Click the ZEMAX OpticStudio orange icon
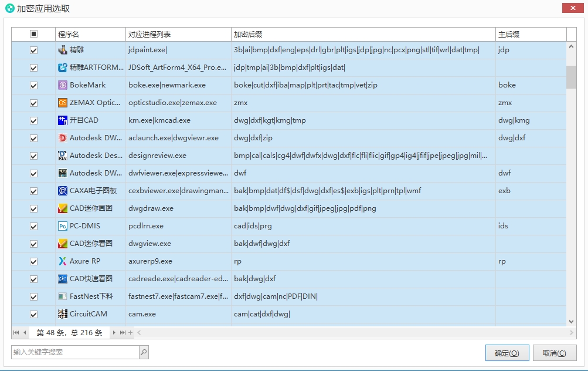This screenshot has width=588, height=371. point(63,103)
